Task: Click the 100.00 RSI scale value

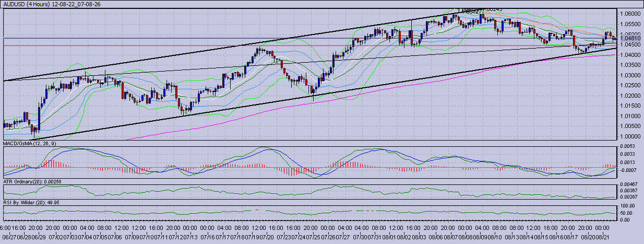Action: point(628,206)
